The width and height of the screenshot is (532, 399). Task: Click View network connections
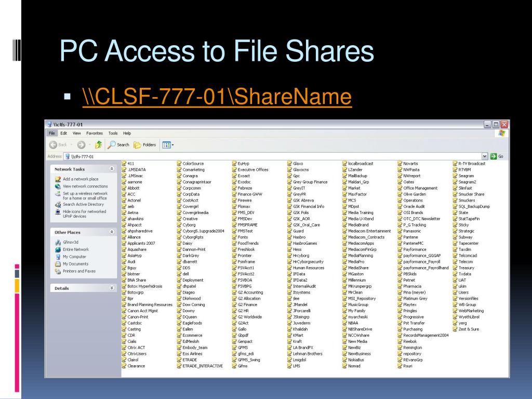[85, 187]
